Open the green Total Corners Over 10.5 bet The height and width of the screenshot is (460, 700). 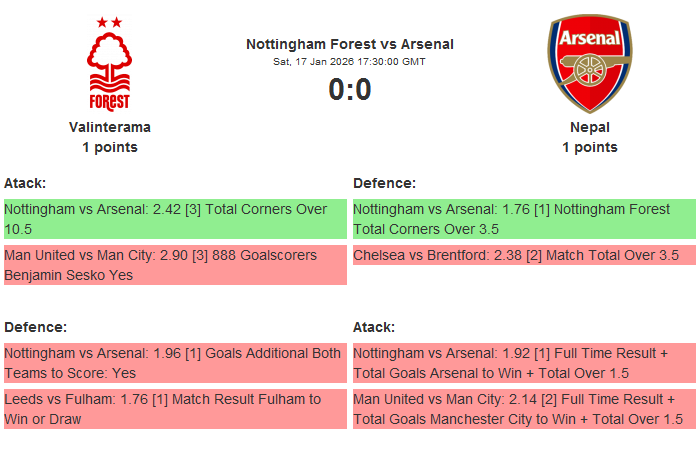[175, 219]
